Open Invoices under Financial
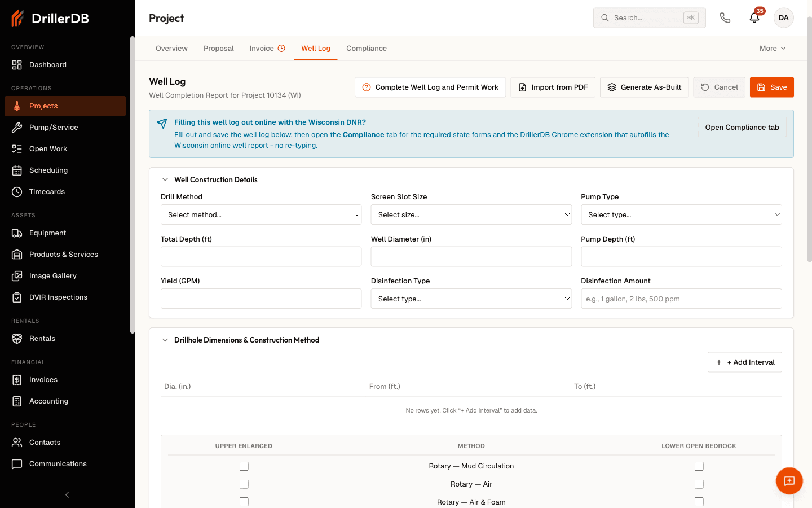 click(x=65, y=380)
